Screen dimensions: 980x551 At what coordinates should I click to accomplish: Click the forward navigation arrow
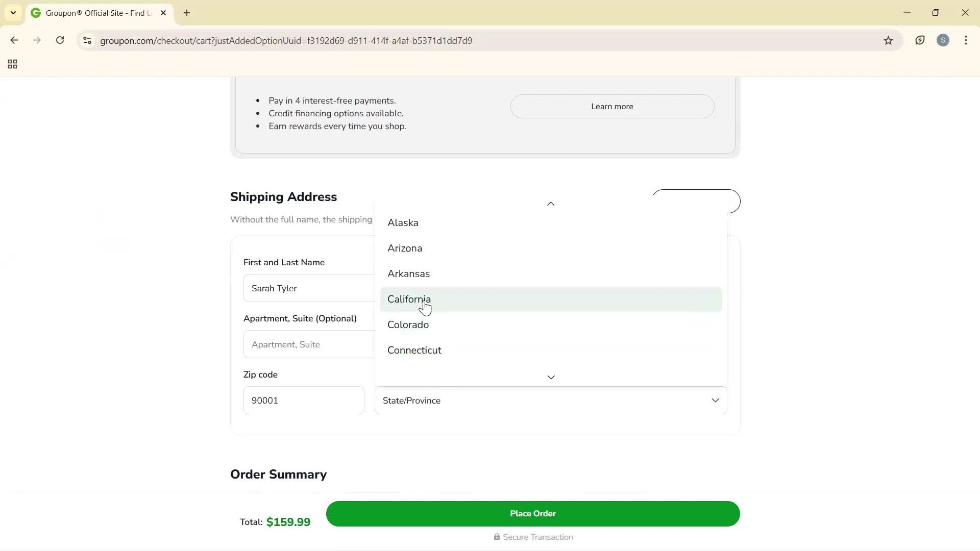(37, 40)
